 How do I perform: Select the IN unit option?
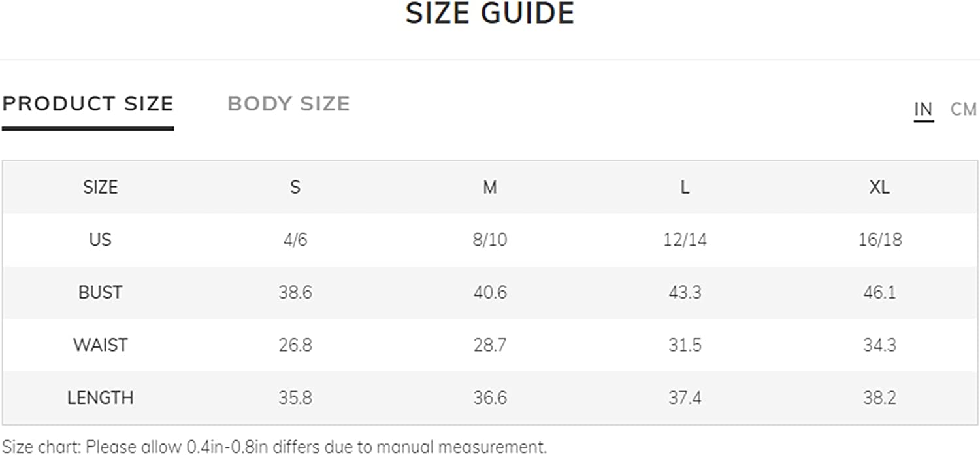(x=923, y=109)
